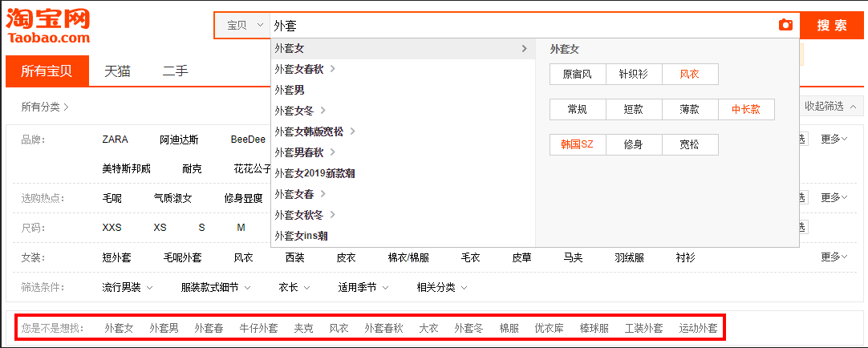This screenshot has height=348, width=868.
Task: Filter women's category 羽绒服
Action: pyautogui.click(x=630, y=257)
